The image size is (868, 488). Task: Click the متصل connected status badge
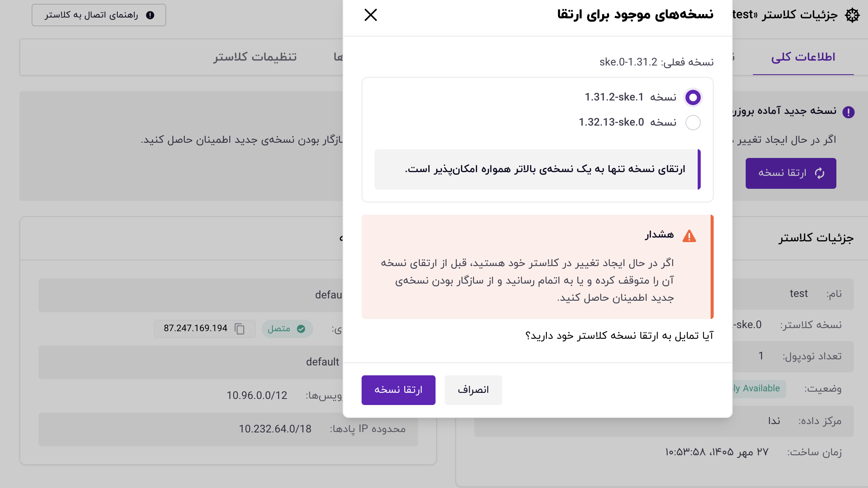(x=287, y=329)
